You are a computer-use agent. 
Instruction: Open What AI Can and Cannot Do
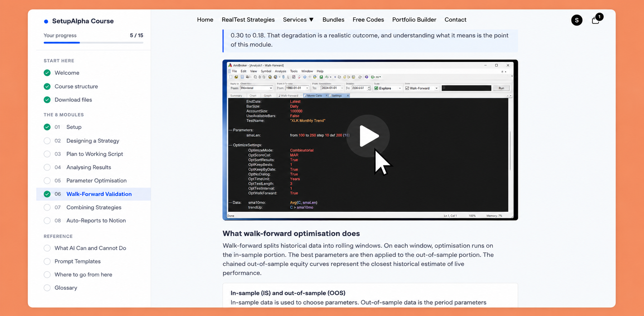coord(90,248)
